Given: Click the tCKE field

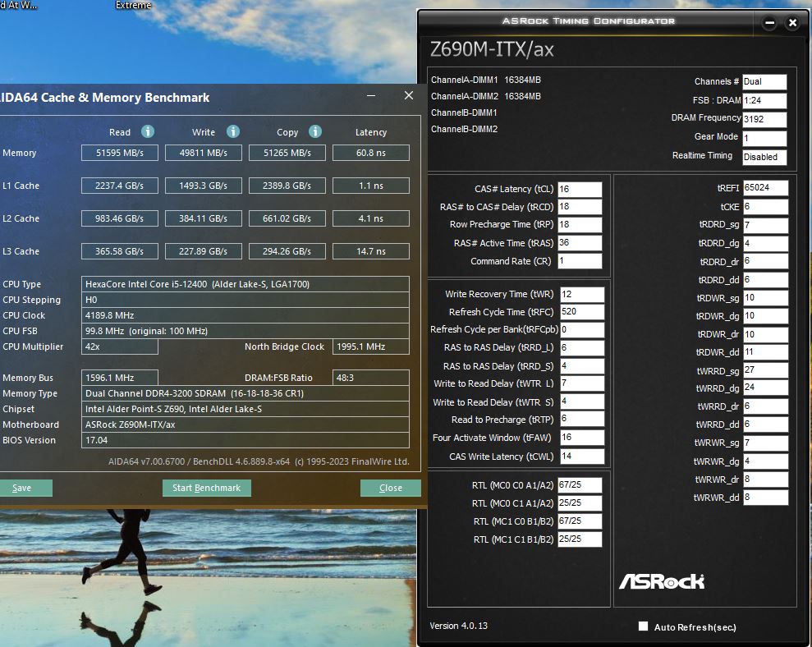Looking at the screenshot, I should (765, 207).
